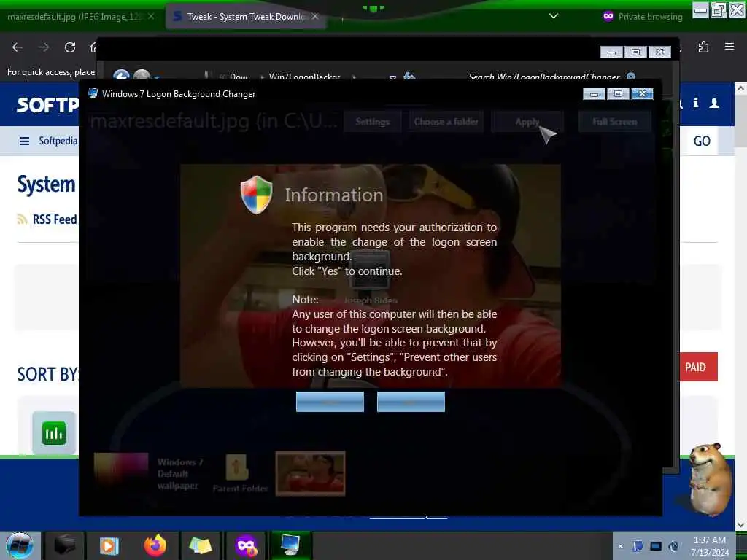Image resolution: width=747 pixels, height=560 pixels.
Task: Click the green chart app icon
Action: (54, 433)
